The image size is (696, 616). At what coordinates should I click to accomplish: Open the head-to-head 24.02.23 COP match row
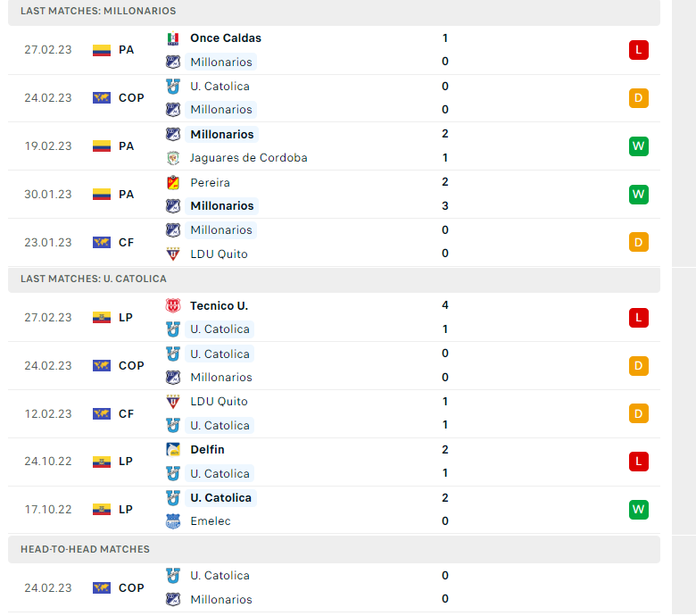pos(334,587)
